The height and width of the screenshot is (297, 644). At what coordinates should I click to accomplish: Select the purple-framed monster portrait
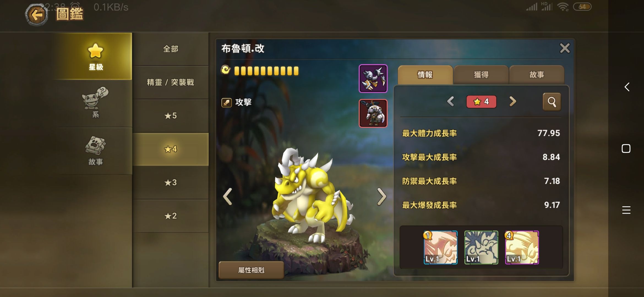[373, 78]
